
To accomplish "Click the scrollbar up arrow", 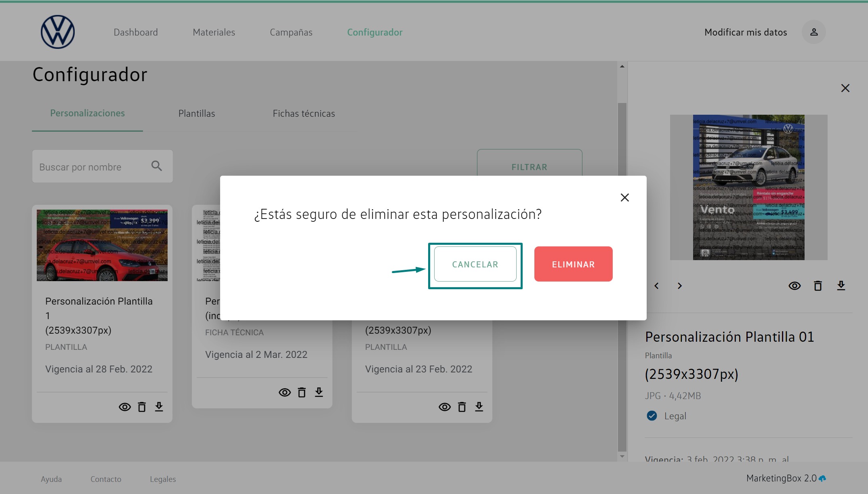I will (x=622, y=66).
